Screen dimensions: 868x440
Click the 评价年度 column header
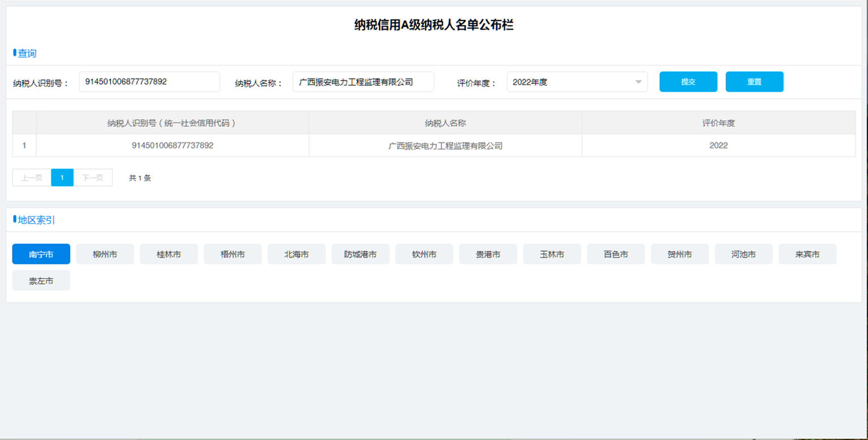[719, 123]
